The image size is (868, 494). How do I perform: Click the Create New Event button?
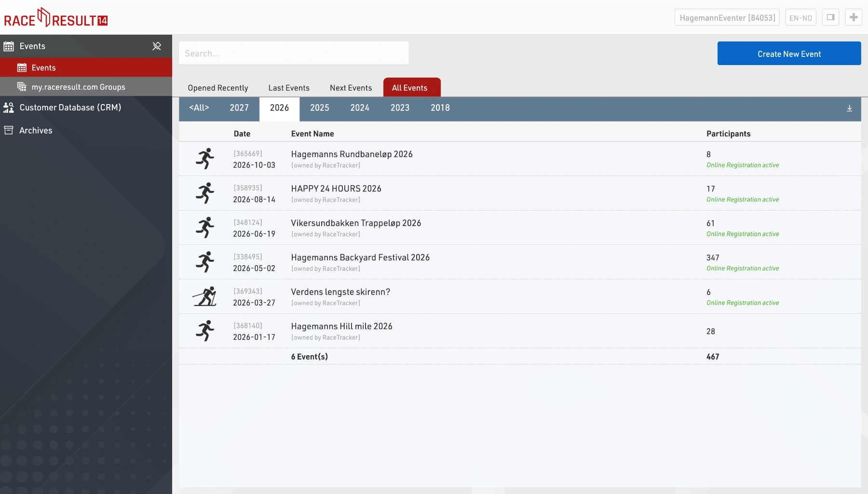pyautogui.click(x=789, y=53)
